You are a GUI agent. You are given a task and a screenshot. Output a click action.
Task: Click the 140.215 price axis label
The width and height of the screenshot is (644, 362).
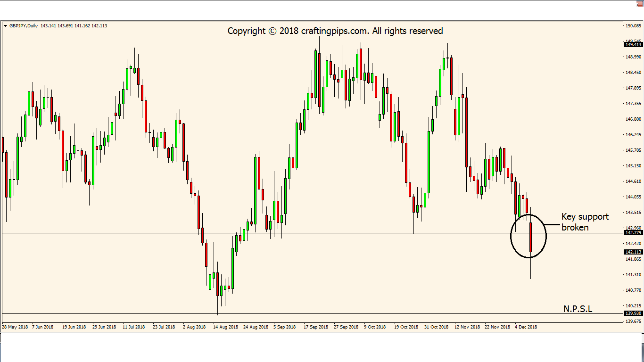click(x=634, y=306)
